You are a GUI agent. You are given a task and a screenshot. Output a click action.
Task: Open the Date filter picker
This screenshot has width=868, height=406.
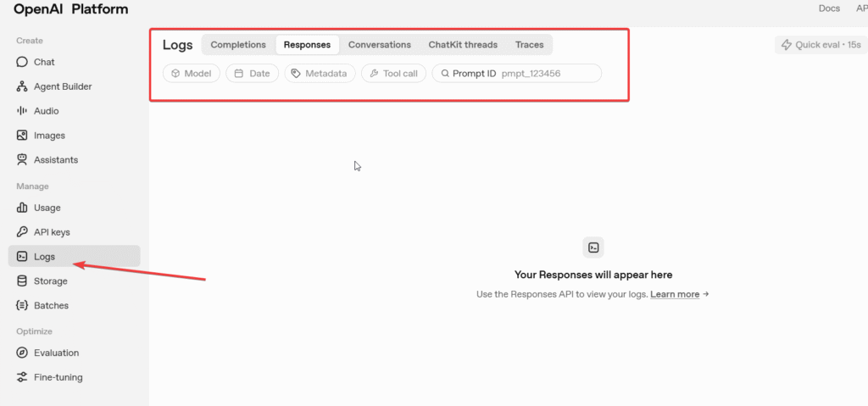click(252, 74)
